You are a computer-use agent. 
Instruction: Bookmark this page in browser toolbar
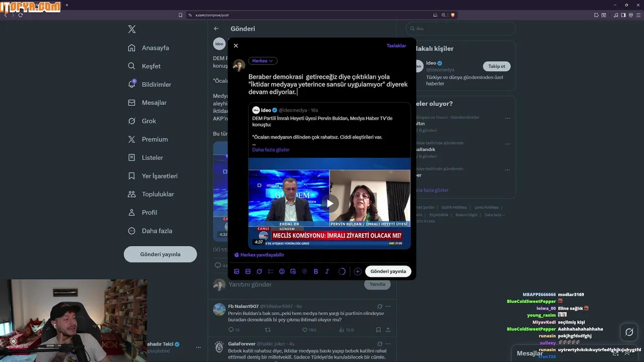click(180, 15)
